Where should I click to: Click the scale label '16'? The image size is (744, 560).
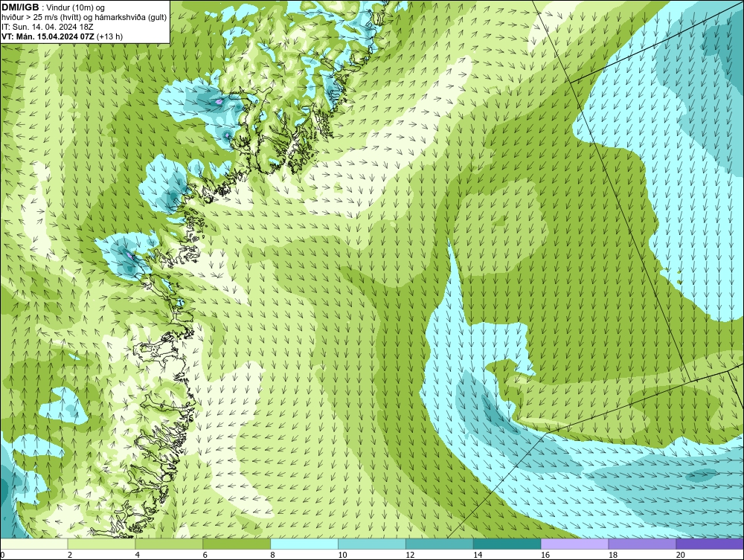tap(545, 555)
